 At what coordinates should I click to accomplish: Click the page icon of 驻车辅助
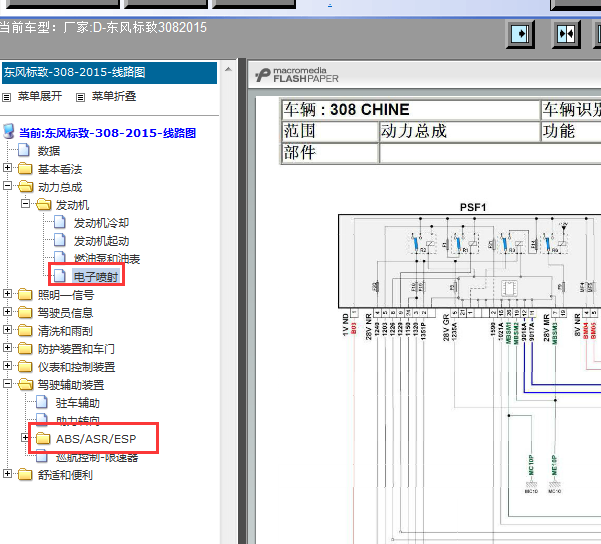pyautogui.click(x=42, y=402)
